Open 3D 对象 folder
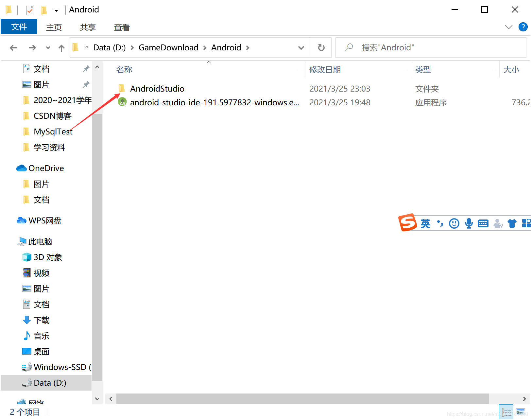 point(48,257)
